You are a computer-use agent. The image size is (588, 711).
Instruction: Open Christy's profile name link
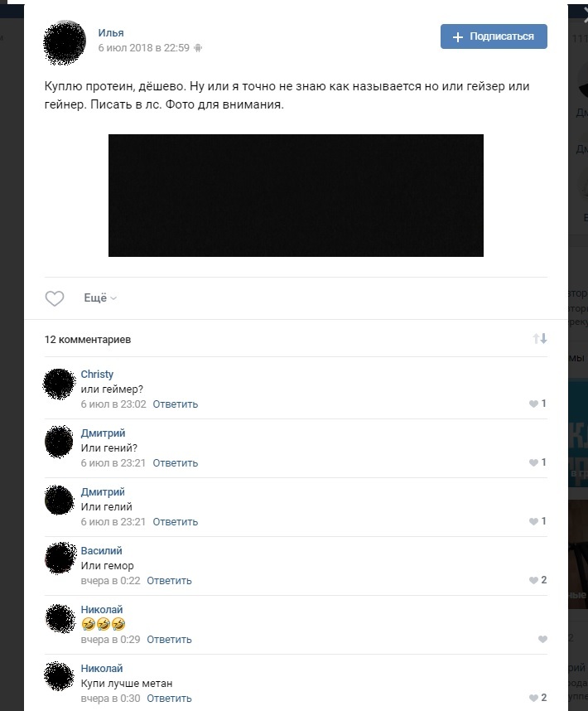(97, 374)
